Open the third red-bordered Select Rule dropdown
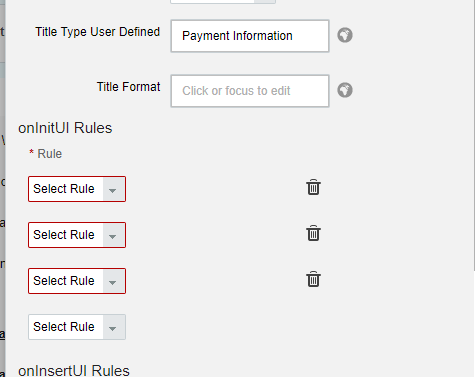 [77, 281]
